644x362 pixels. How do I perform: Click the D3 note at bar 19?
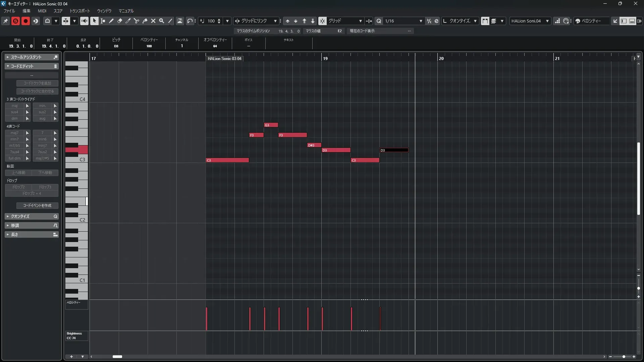pyautogui.click(x=336, y=150)
